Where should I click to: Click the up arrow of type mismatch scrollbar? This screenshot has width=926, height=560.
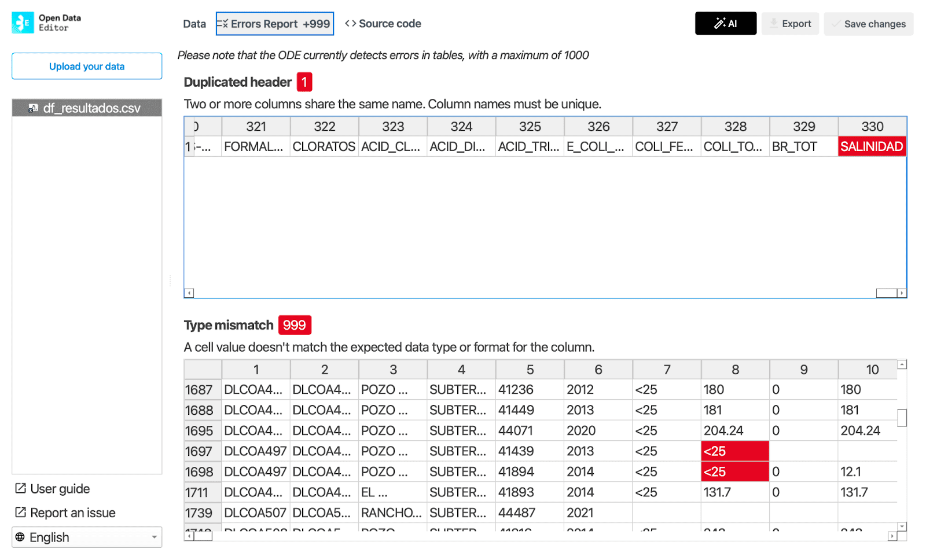point(902,364)
